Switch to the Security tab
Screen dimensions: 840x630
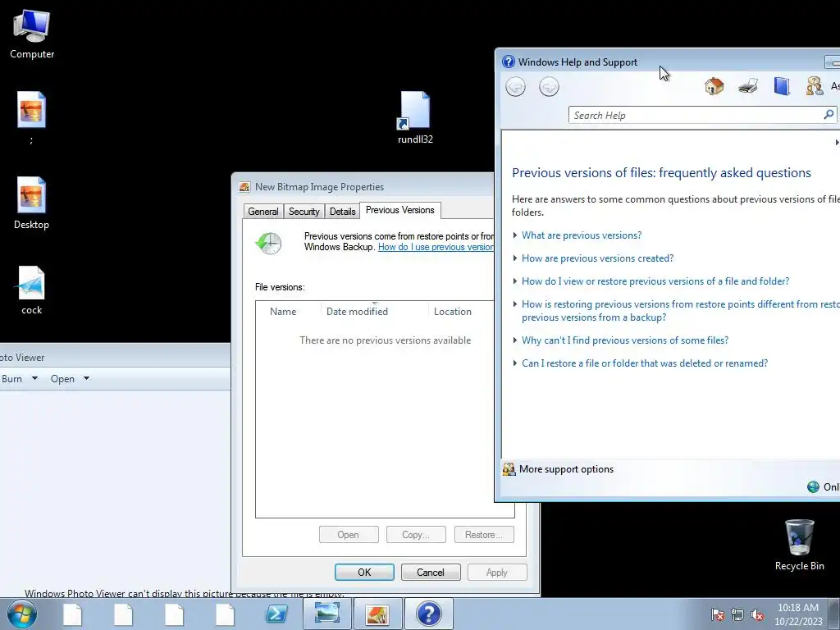[304, 212]
